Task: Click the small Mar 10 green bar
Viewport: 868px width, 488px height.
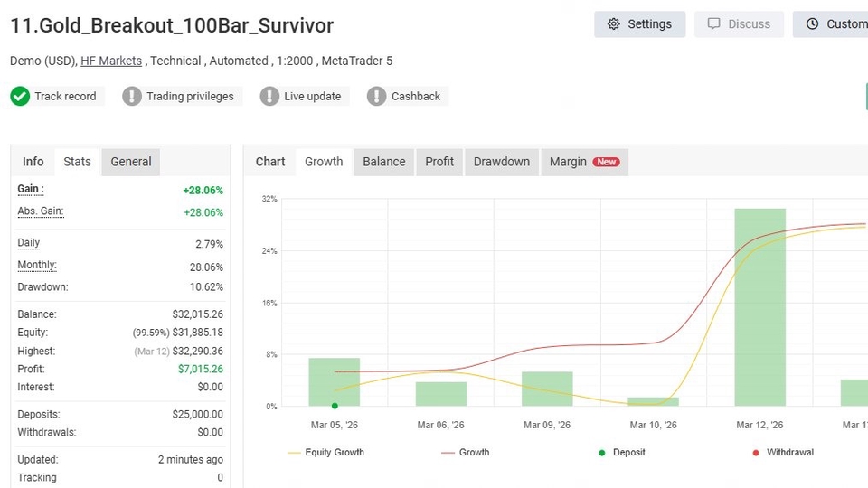Action: click(x=653, y=401)
